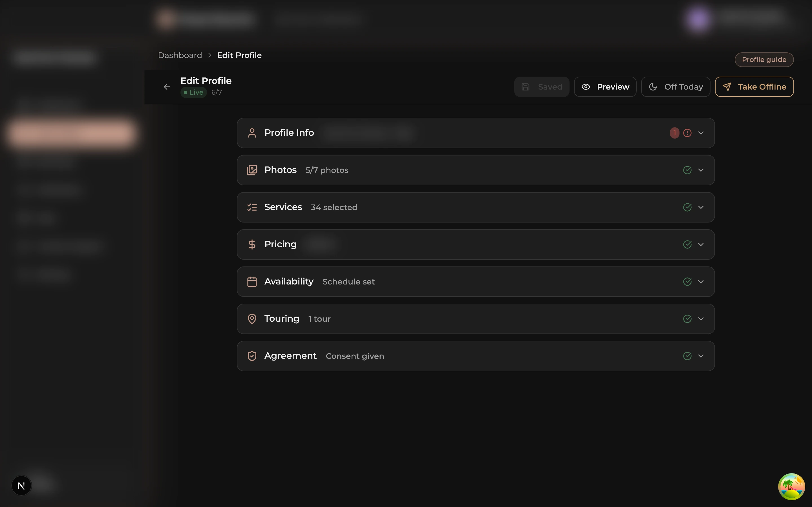Click the red alert icon on Profile Info
The width and height of the screenshot is (812, 507).
[687, 133]
